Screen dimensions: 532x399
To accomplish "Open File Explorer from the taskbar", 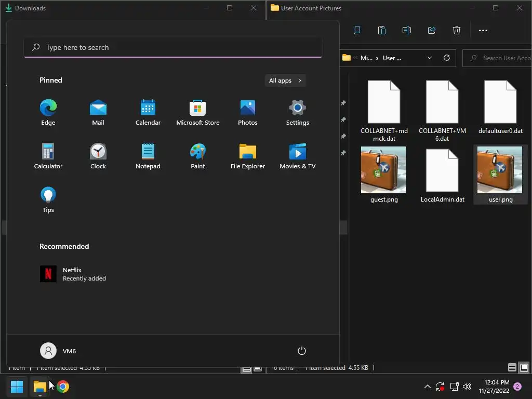I will pyautogui.click(x=39, y=387).
